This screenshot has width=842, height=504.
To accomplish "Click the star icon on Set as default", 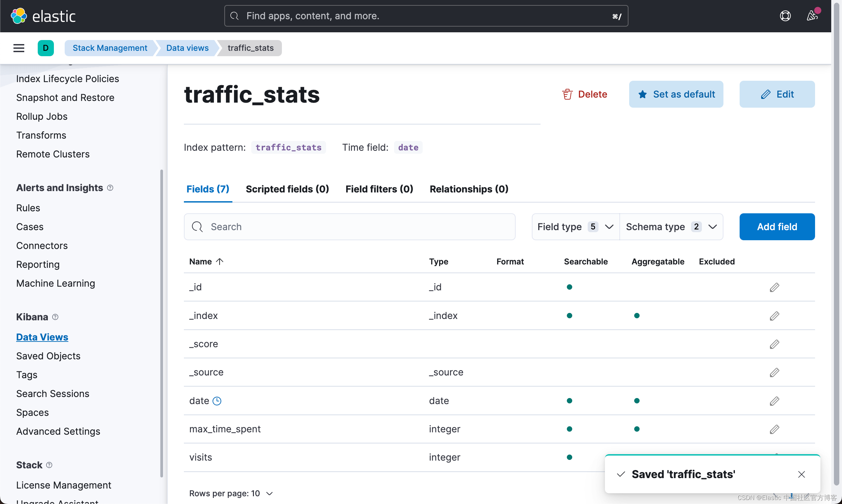I will [x=643, y=94].
